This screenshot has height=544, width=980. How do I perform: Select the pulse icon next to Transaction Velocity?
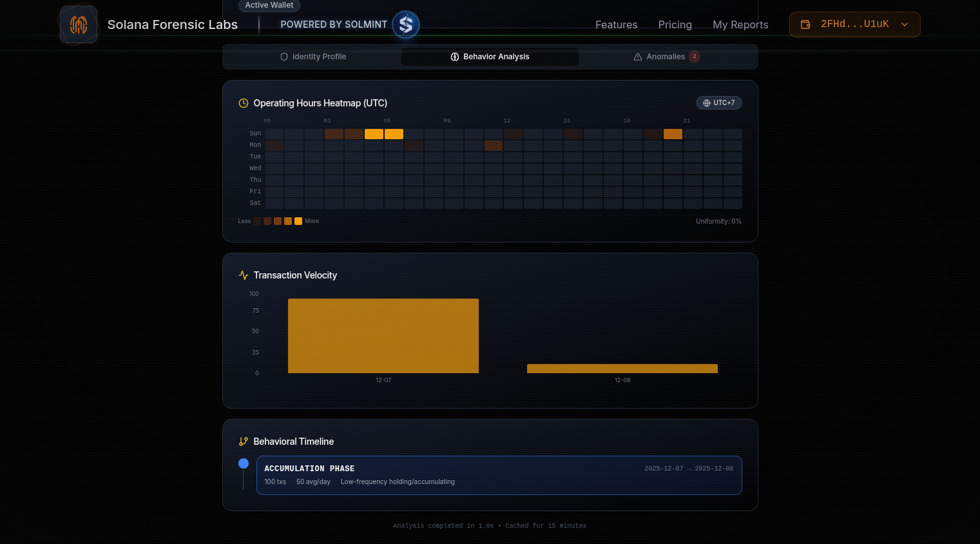click(x=243, y=275)
